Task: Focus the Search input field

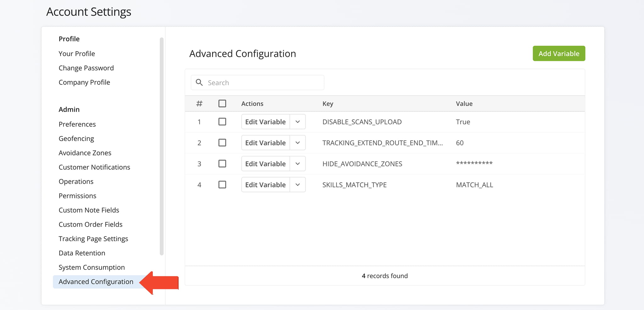Action: (264, 83)
